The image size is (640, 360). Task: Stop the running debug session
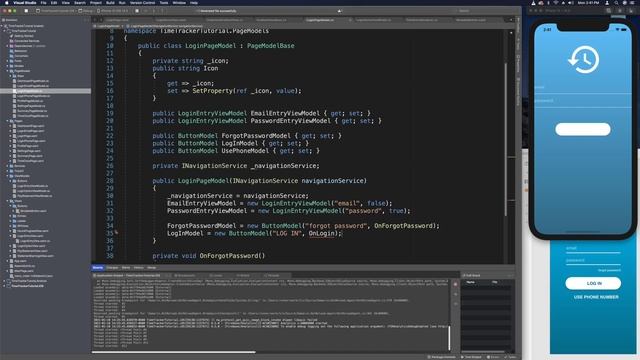tap(26, 11)
